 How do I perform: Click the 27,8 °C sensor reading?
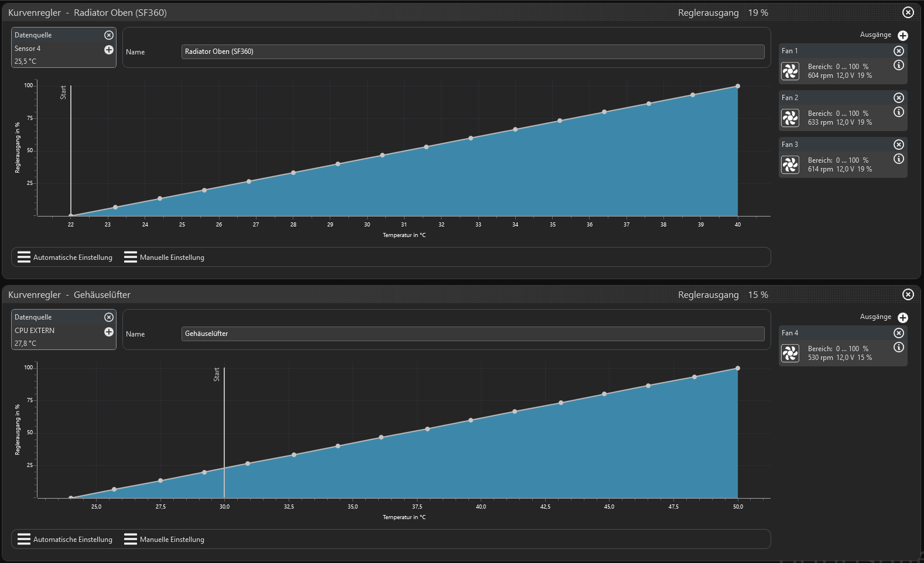(x=25, y=344)
